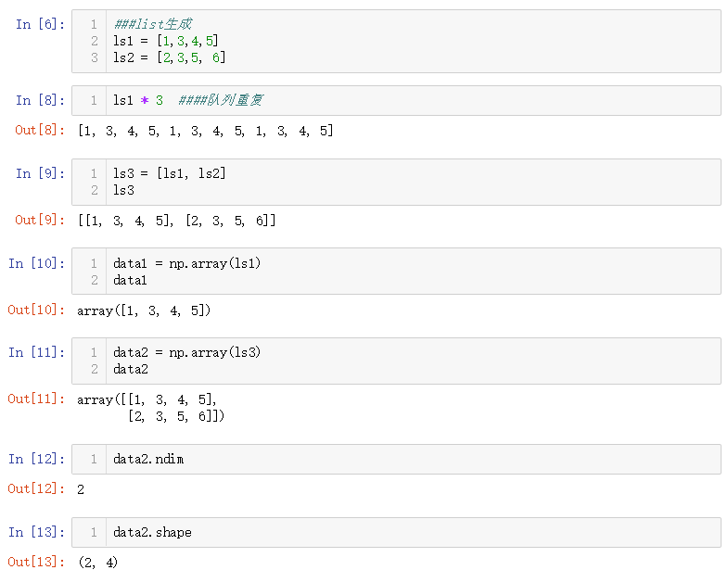
Task: Select the In [10] cell prompt
Action: (x=36, y=263)
